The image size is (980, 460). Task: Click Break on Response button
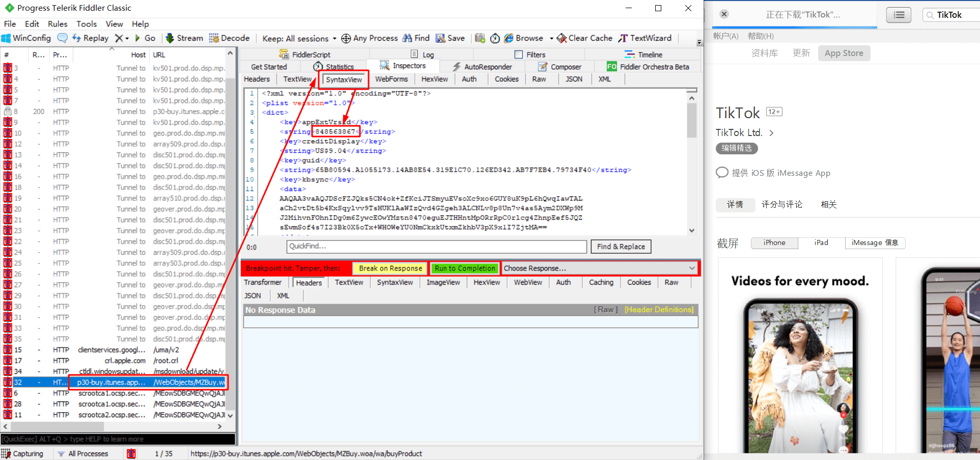pos(390,268)
